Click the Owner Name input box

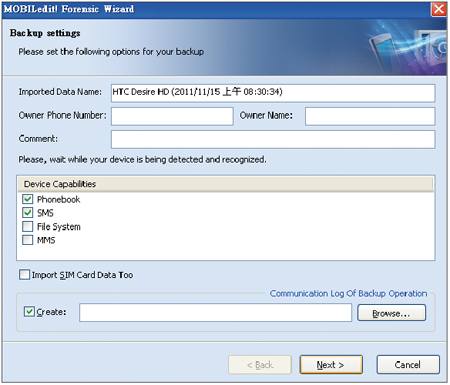[x=370, y=116]
